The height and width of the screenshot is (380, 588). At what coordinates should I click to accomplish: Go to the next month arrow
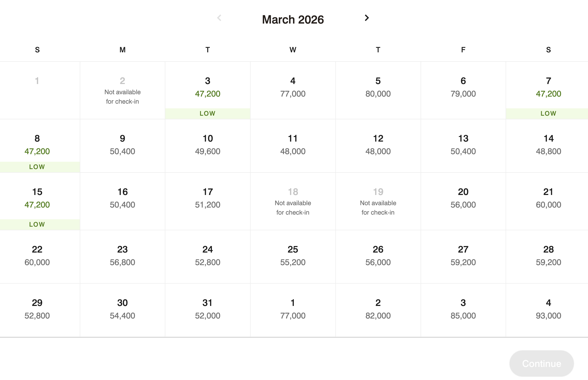click(x=367, y=18)
